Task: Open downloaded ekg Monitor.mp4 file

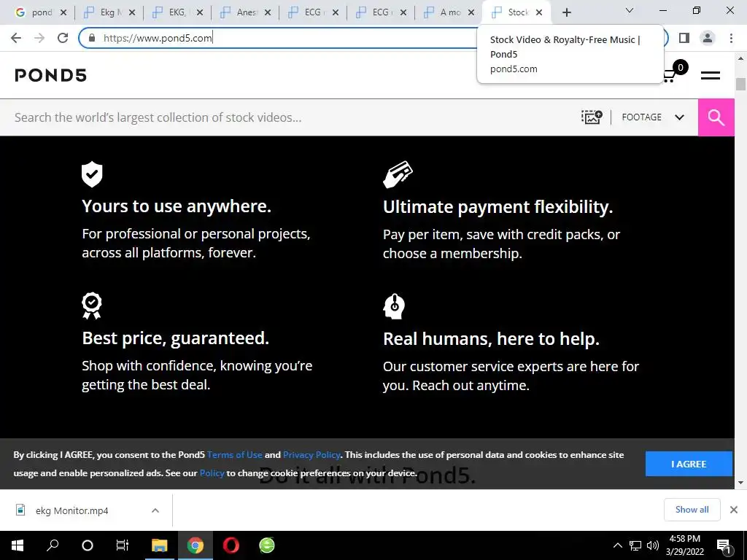Action: (71, 510)
